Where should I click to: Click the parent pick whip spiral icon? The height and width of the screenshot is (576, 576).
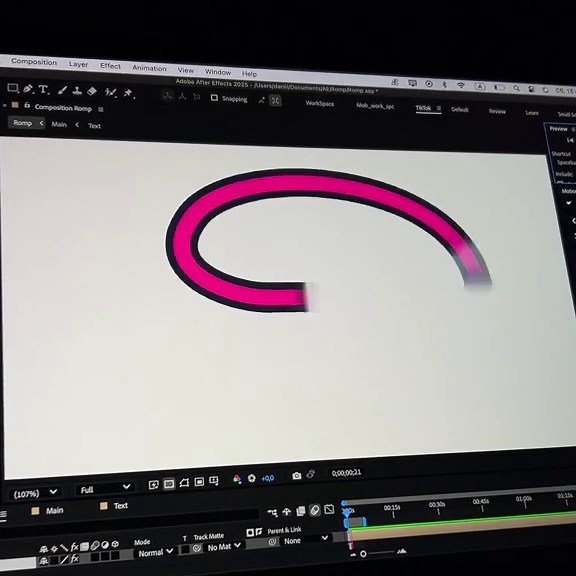point(272,542)
